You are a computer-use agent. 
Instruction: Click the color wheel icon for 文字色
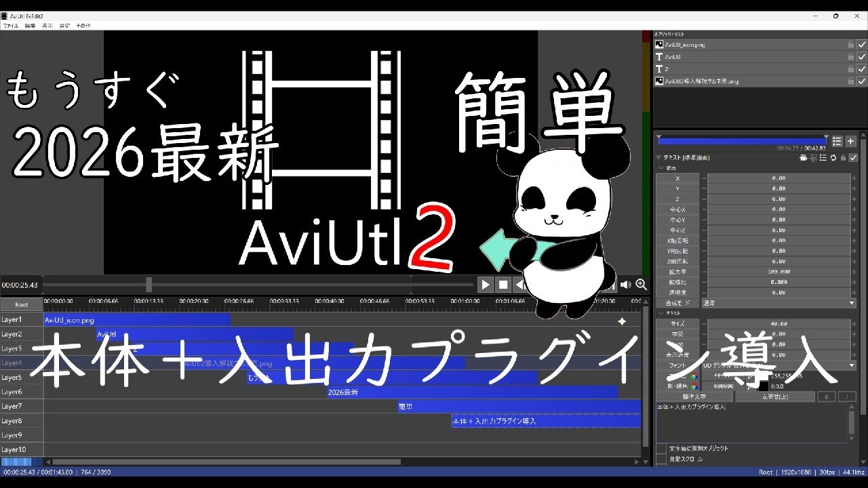(694, 375)
